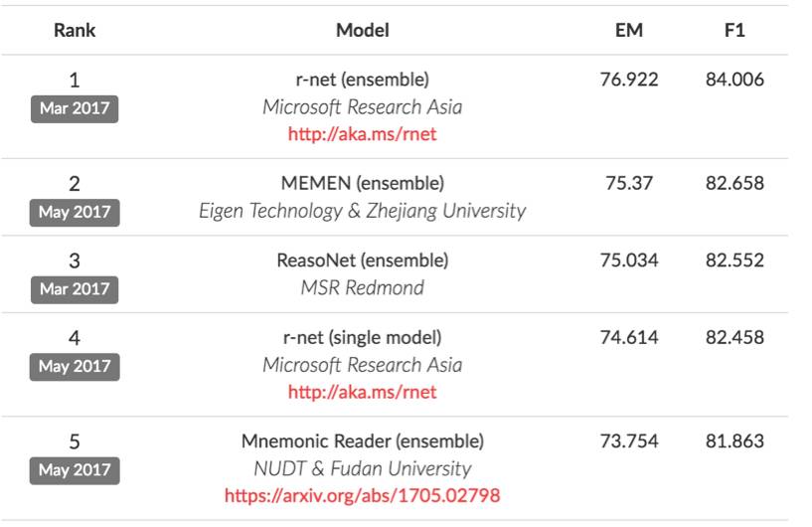
Task: Click the F1 score 82.552
Action: (x=734, y=261)
